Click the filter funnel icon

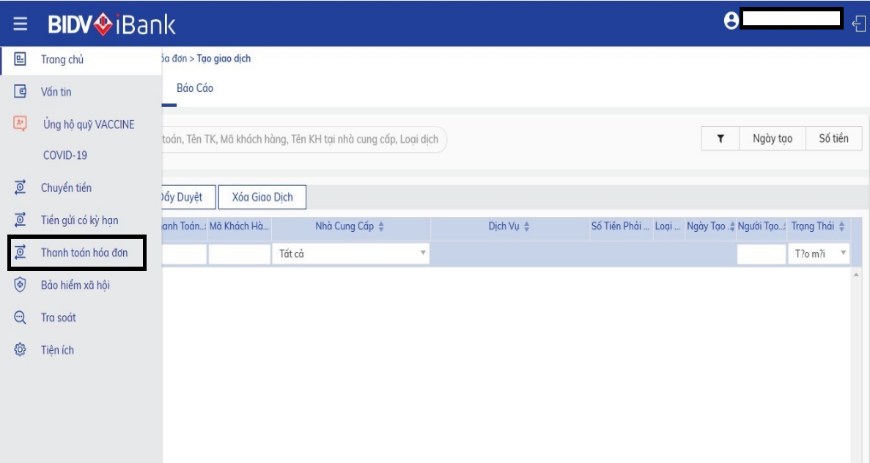720,139
